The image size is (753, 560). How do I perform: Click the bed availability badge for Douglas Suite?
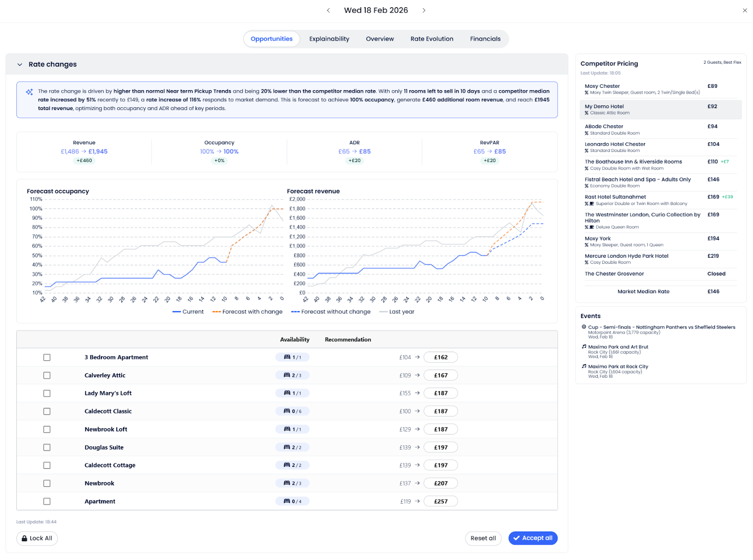coord(293,448)
